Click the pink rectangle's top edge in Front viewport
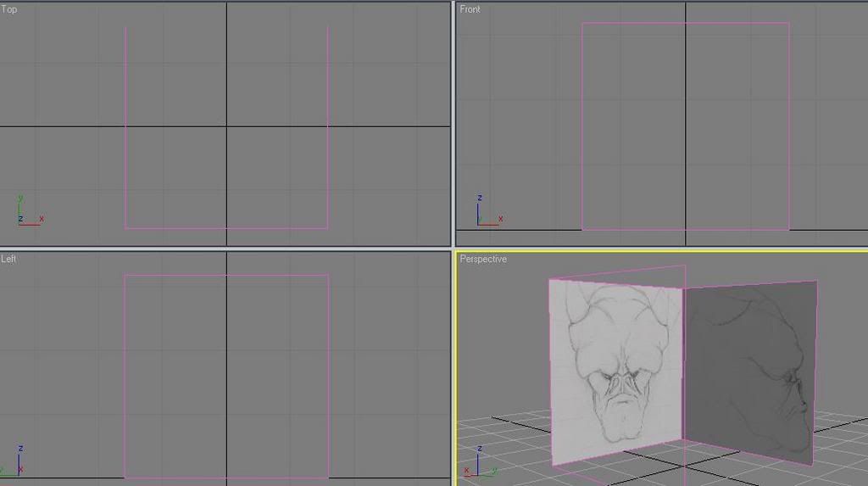The width and height of the screenshot is (868, 486). click(685, 23)
